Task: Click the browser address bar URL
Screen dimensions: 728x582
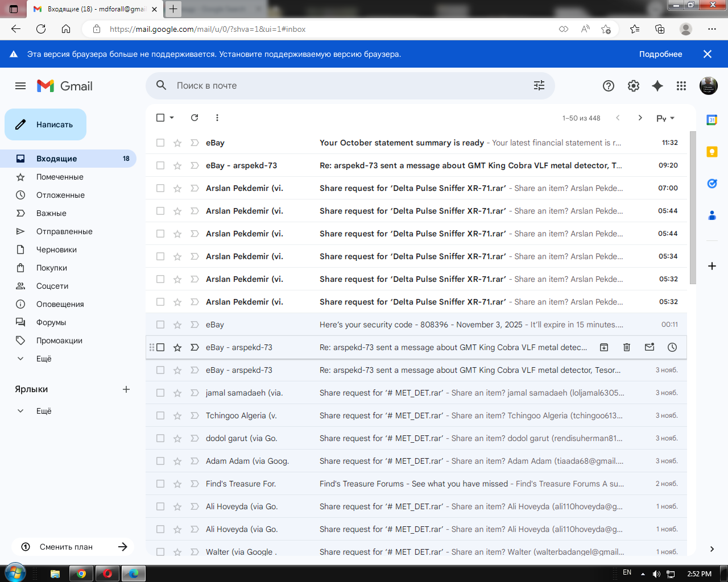Action: click(208, 29)
